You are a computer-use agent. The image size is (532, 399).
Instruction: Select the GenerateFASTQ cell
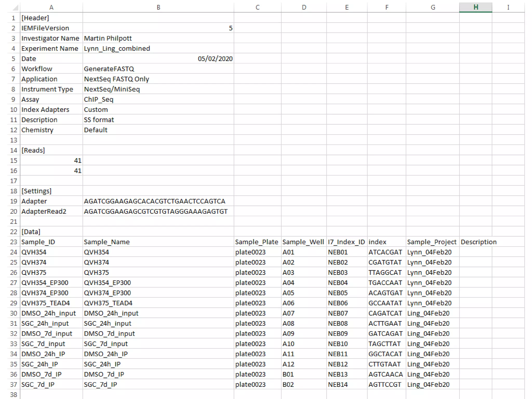[158, 69]
